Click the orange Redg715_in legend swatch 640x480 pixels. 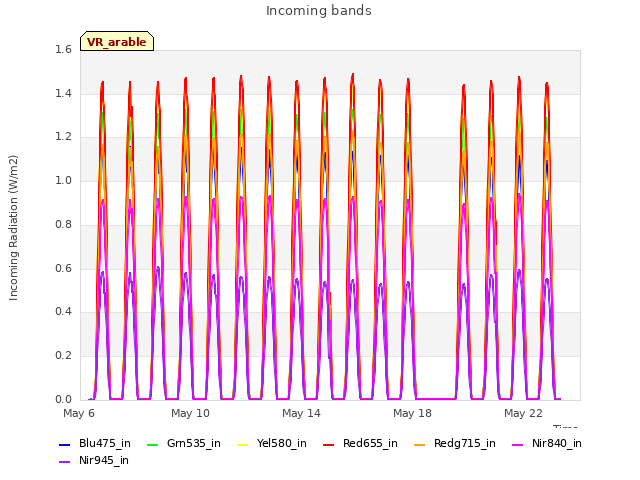(x=420, y=444)
